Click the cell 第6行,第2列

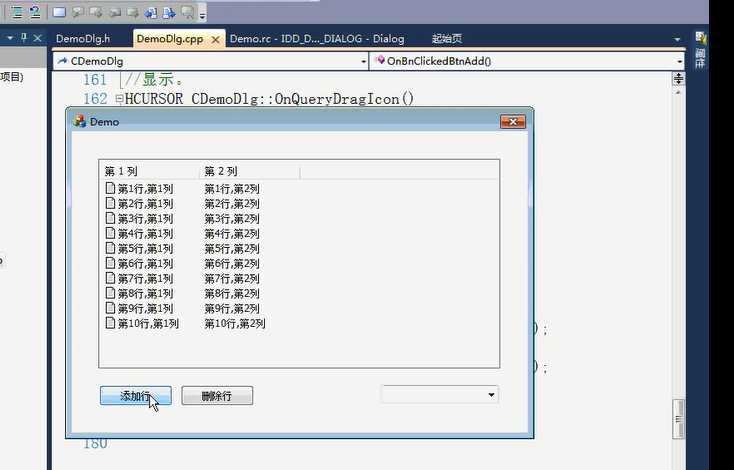(x=232, y=264)
